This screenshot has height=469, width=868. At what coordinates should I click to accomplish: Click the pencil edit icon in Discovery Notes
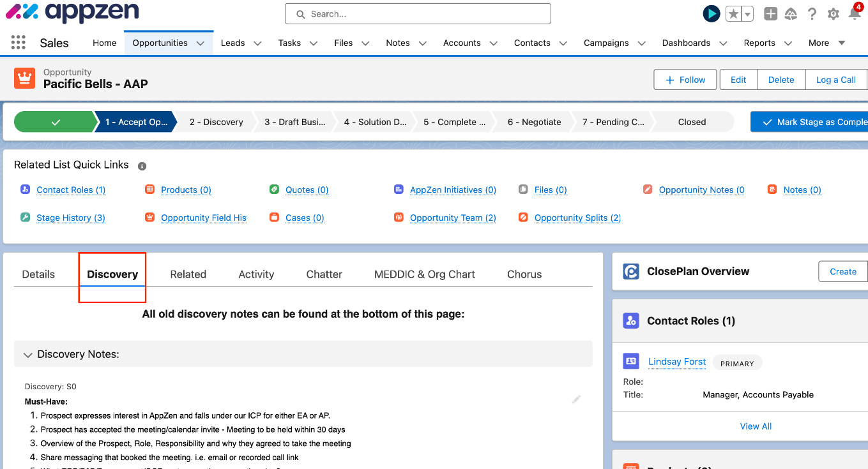click(577, 399)
